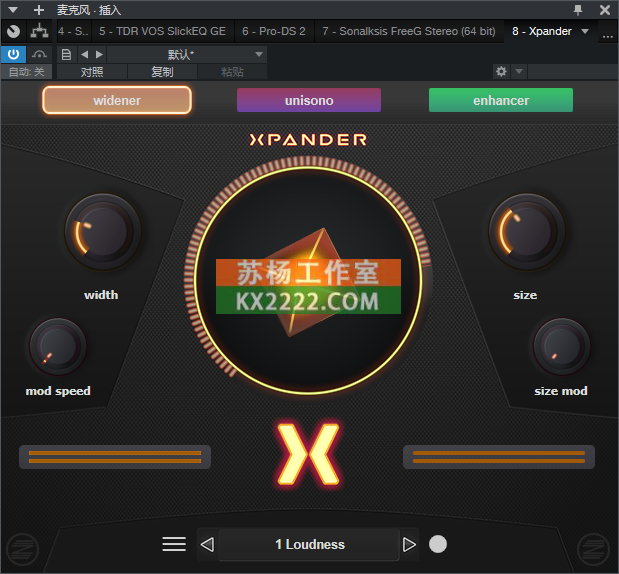619x574 pixels.
Task: Click the glowing X logo button
Action: click(308, 454)
